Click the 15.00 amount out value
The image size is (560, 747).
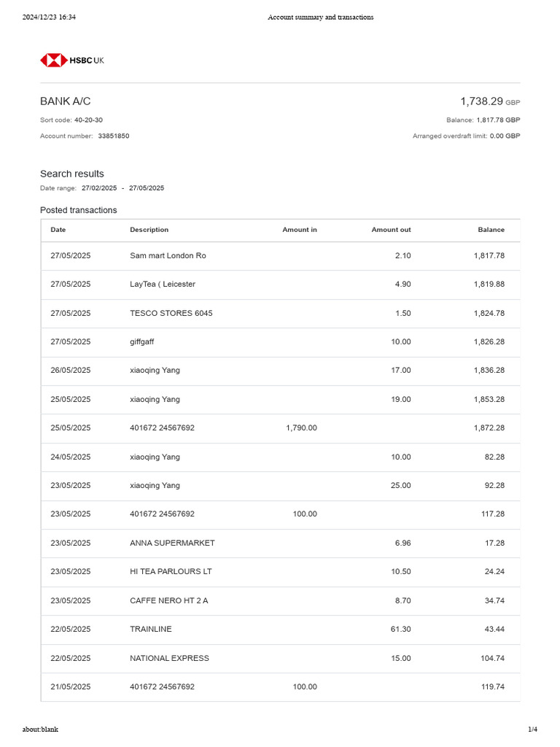401,659
